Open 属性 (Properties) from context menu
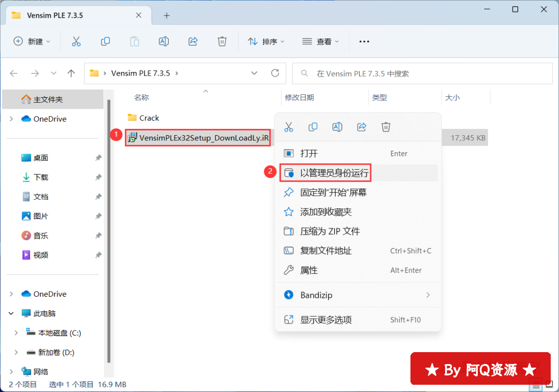Image resolution: width=559 pixels, height=392 pixels. tap(358, 270)
